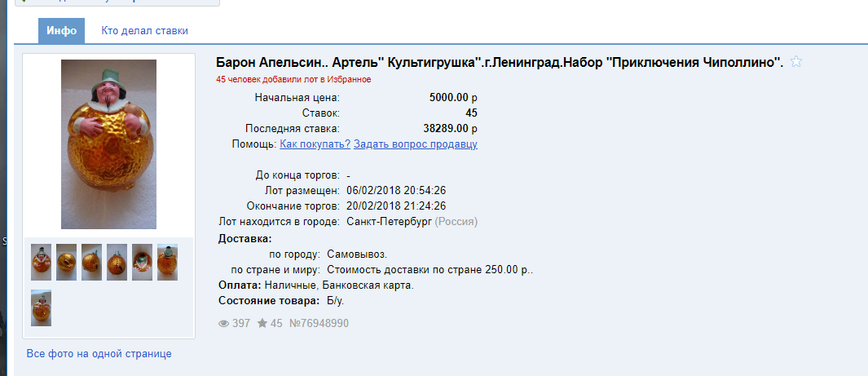The width and height of the screenshot is (868, 376).
Task: Select the first thumbnail in top row
Action: point(41,262)
